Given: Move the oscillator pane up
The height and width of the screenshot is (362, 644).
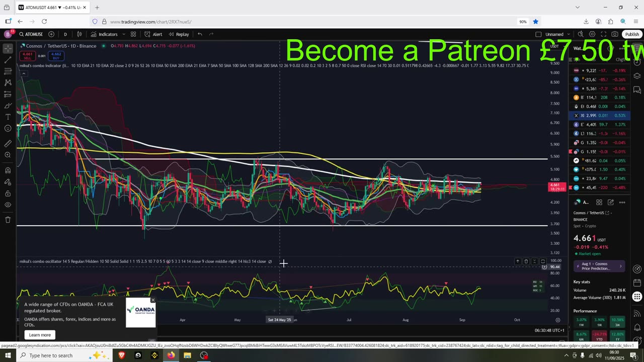Looking at the screenshot, I should 517,261.
